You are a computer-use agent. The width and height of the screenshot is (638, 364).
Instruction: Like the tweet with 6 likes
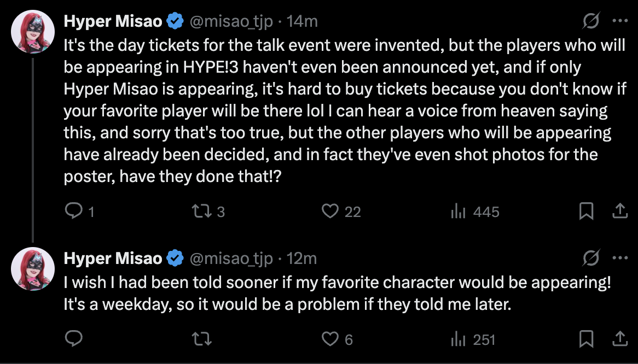(x=330, y=339)
